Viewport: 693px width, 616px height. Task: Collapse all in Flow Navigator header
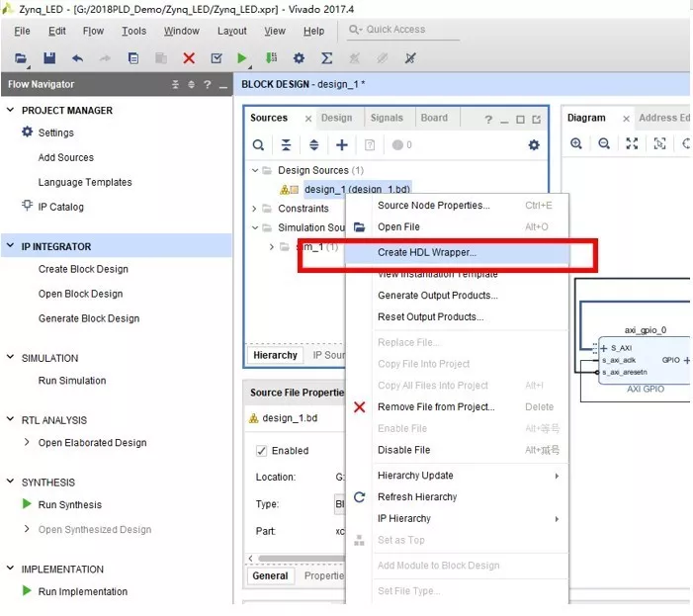click(x=175, y=84)
